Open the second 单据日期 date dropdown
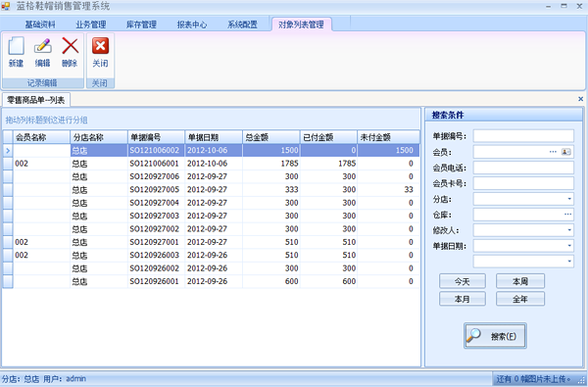This screenshot has width=588, height=387. [x=569, y=261]
